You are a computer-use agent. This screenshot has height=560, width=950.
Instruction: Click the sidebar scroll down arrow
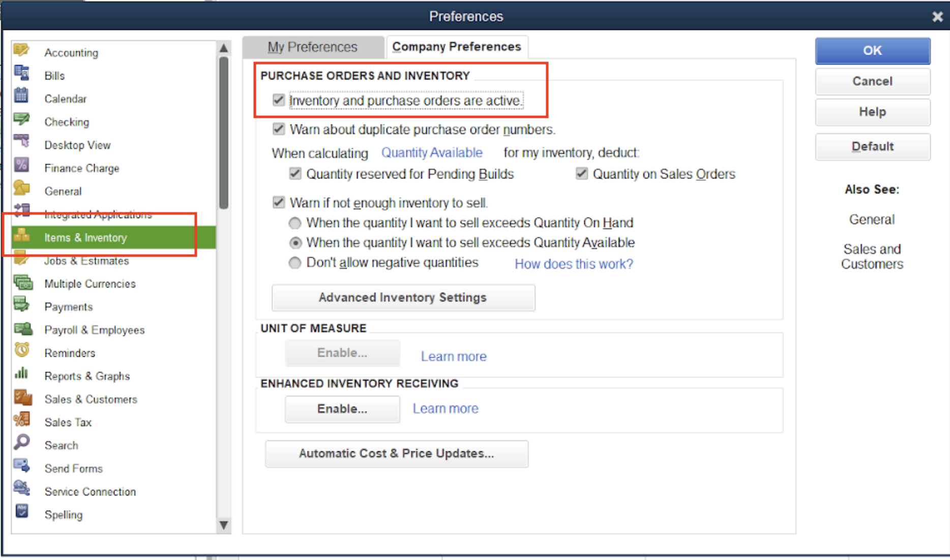pyautogui.click(x=223, y=525)
